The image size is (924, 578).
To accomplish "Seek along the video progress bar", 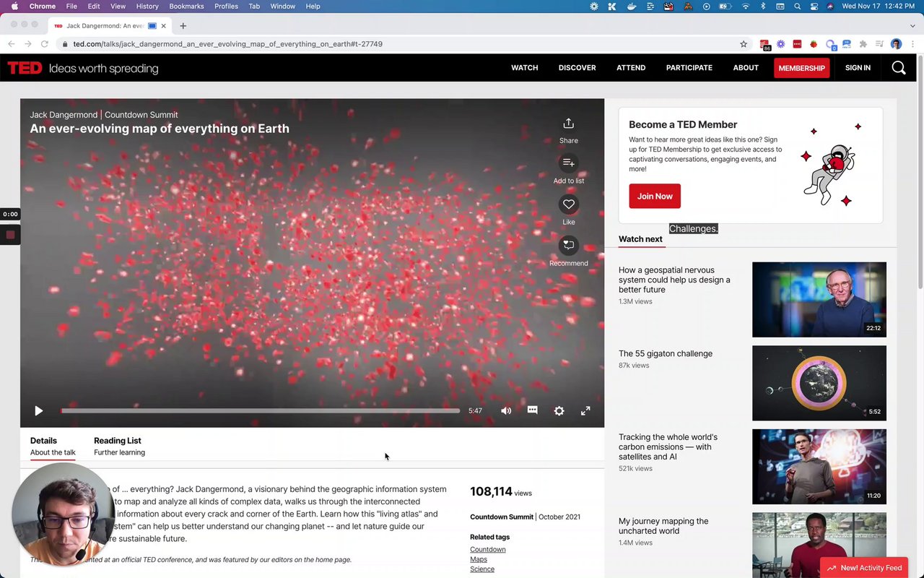I will [260, 410].
